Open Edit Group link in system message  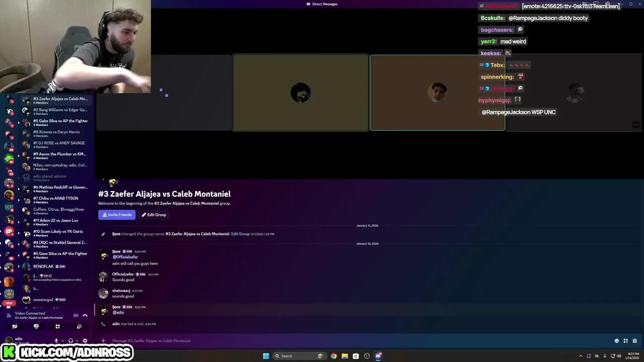tap(240, 234)
